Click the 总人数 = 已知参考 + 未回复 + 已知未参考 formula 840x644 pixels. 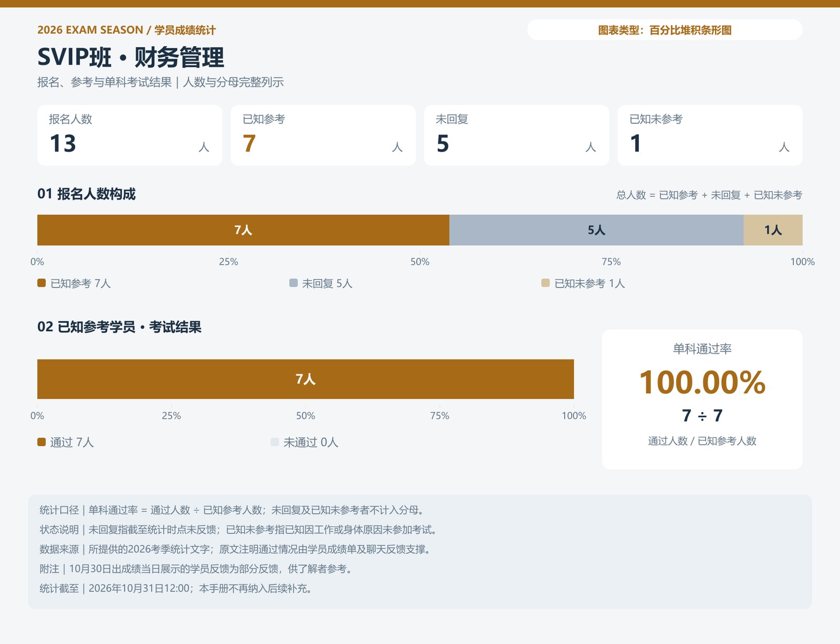[x=709, y=195]
